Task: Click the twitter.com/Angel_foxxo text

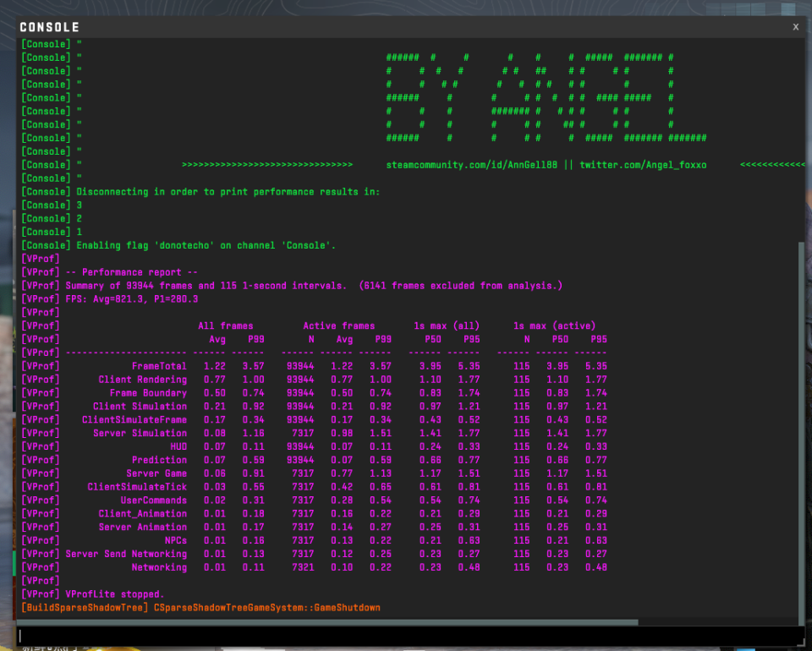Action: pos(643,165)
